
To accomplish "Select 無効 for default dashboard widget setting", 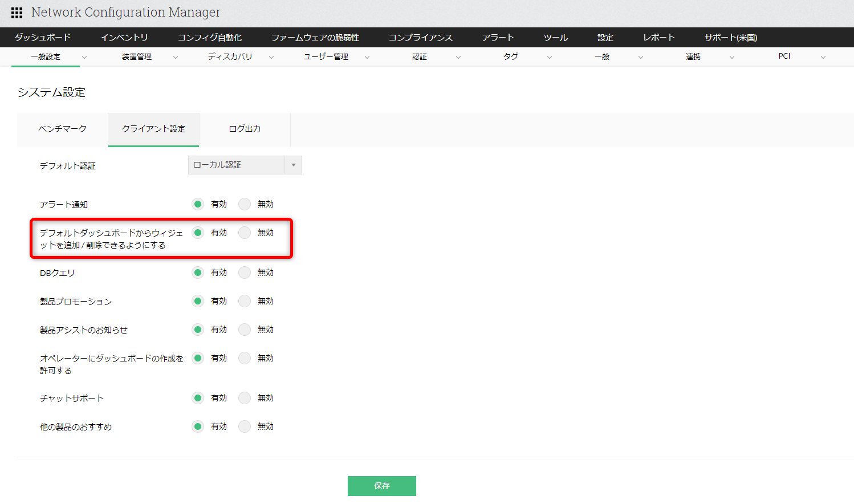I will pos(245,233).
